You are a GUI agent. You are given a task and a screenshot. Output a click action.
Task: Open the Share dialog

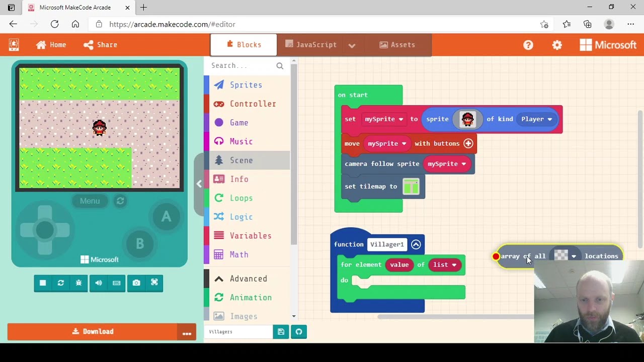pyautogui.click(x=100, y=45)
